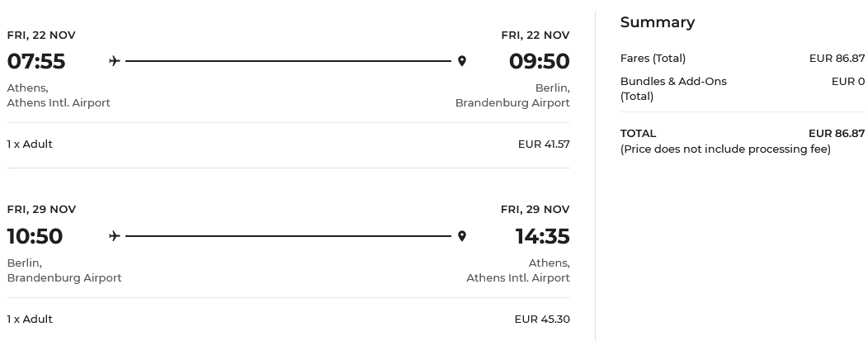Click Fares (Total) label in summary

point(653,58)
